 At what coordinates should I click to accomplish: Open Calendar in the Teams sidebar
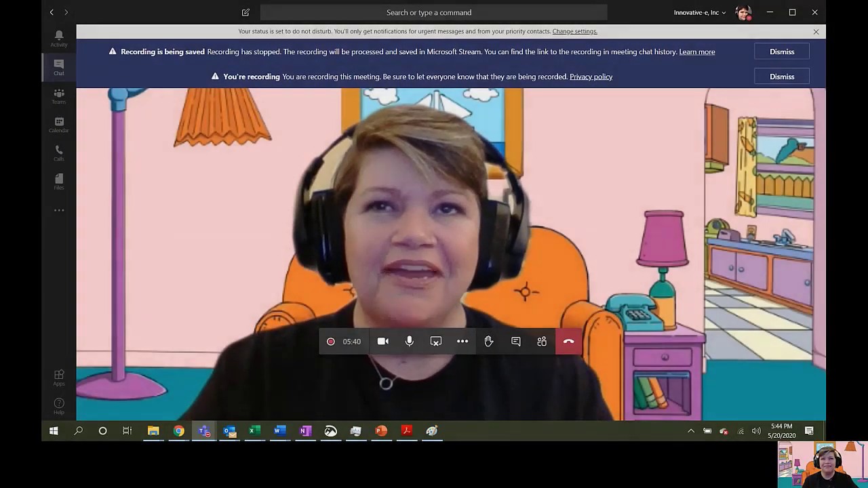[59, 125]
